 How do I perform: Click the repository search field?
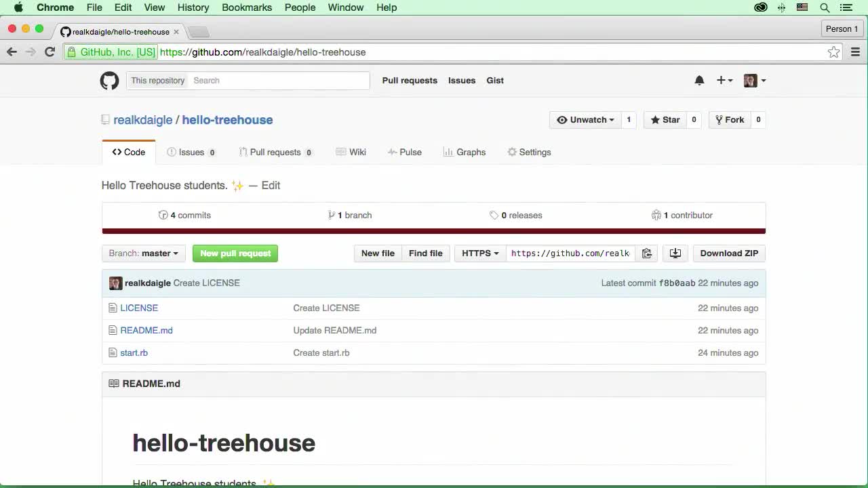point(278,81)
